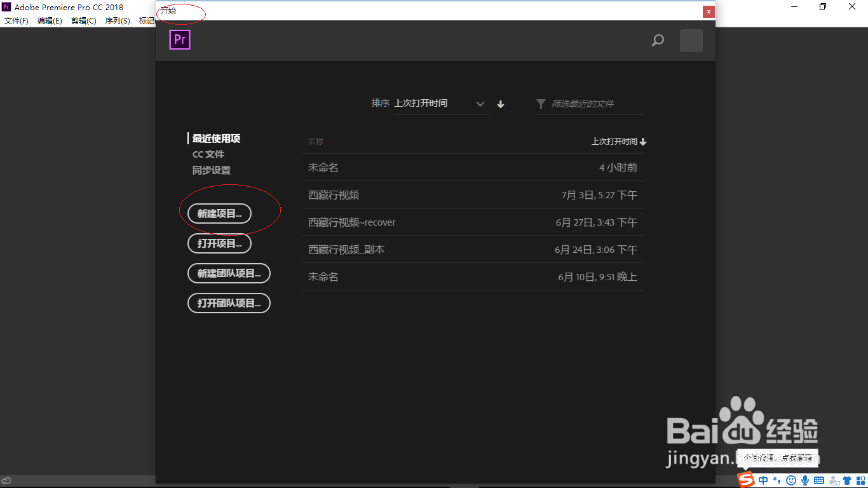This screenshot has width=868, height=488.
Task: Click the Sogou skin shirt icon in taskbar
Action: click(x=847, y=480)
